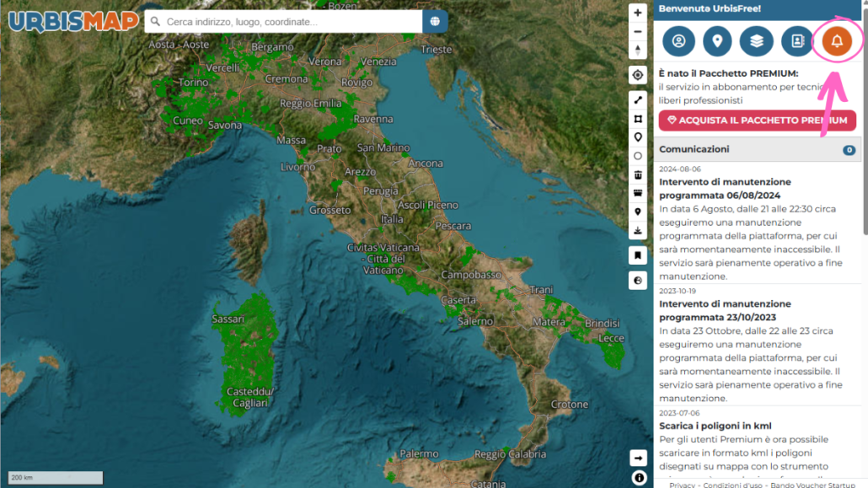This screenshot has height=488, width=868.
Task: Select the line measurement tool
Action: coord(638,100)
